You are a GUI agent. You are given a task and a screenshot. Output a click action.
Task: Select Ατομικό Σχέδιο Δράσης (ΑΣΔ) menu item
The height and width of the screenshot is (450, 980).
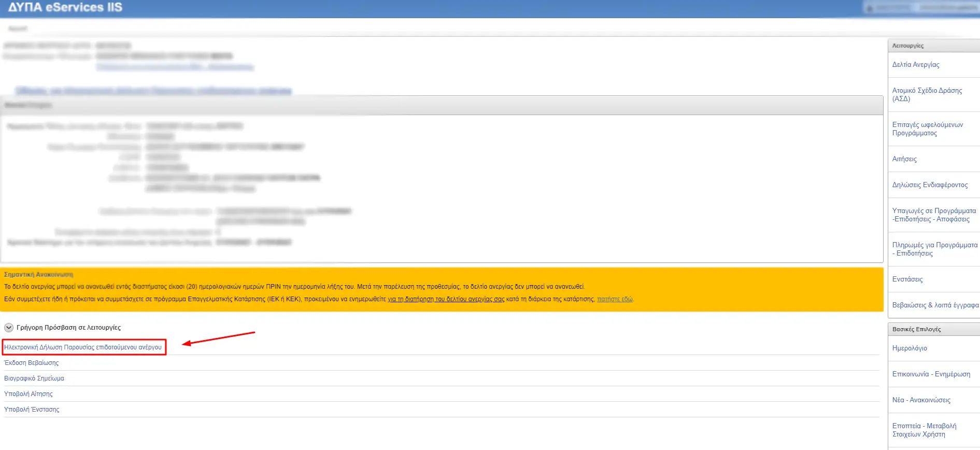coord(927,94)
